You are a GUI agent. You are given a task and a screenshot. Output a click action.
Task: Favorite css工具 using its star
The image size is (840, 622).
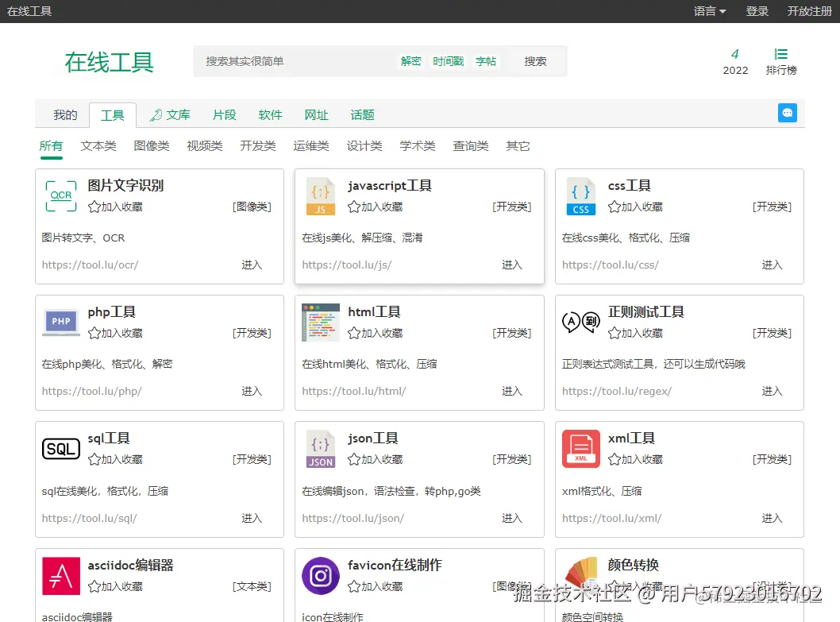click(615, 207)
